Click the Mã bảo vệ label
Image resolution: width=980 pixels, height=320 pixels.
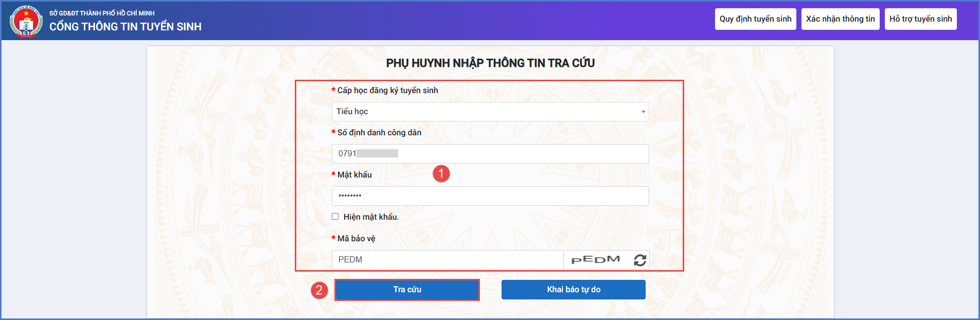click(x=356, y=239)
